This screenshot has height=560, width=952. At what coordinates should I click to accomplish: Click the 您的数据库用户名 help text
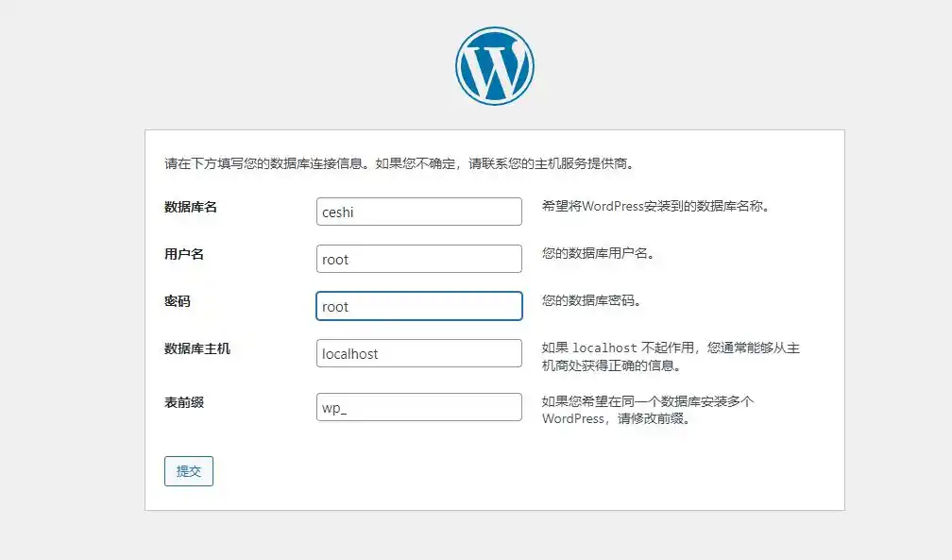coord(598,253)
